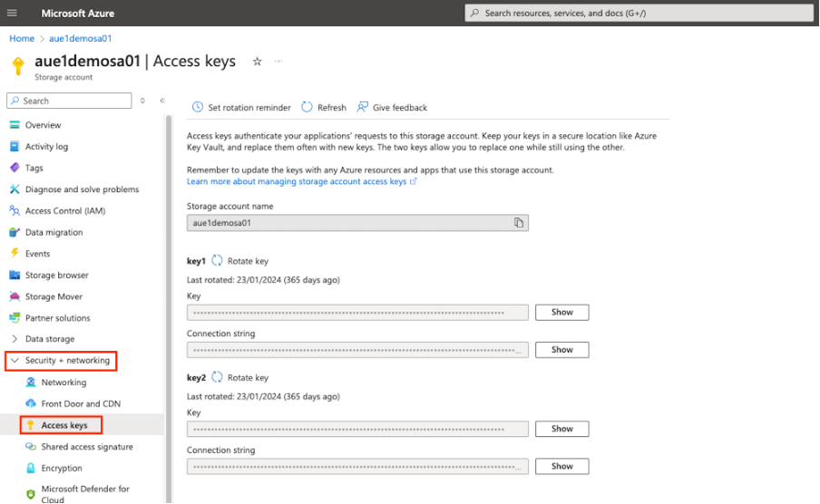Click the key2 Connection string masked field
This screenshot has height=504, width=820.
click(x=357, y=467)
